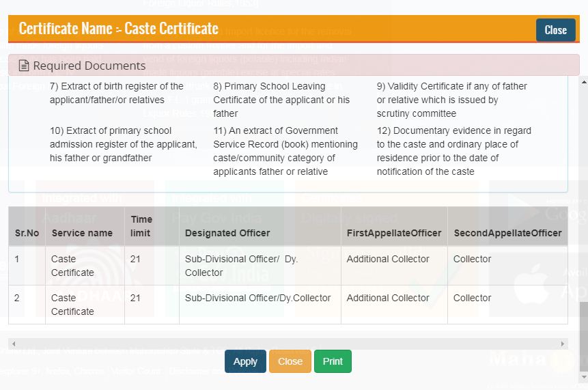
Task: Click the orange Close button at the bottom
Action: click(x=290, y=361)
